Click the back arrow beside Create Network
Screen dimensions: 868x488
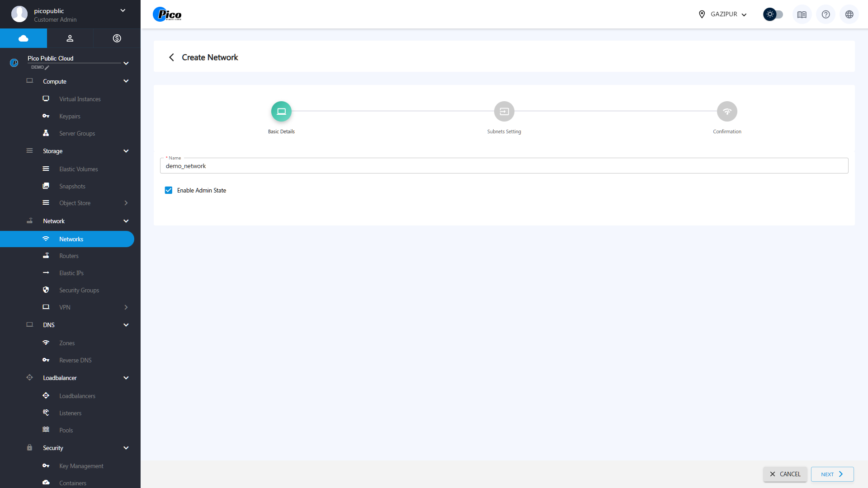171,57
